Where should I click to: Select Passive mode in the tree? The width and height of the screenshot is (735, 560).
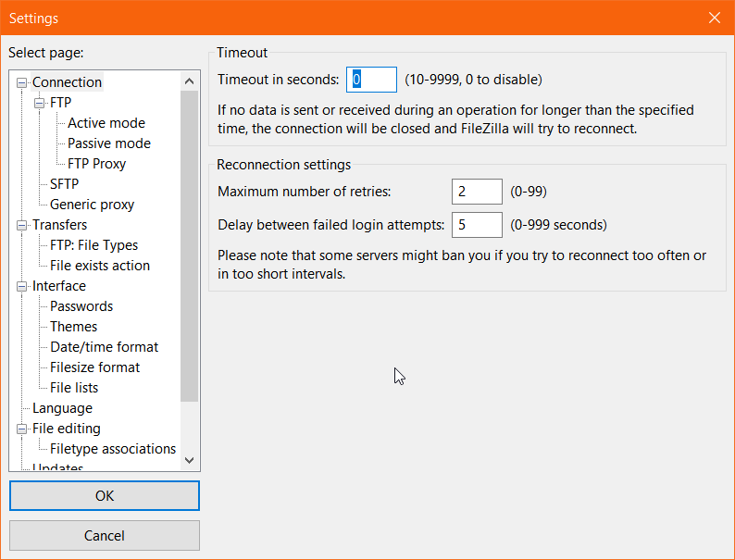108,143
